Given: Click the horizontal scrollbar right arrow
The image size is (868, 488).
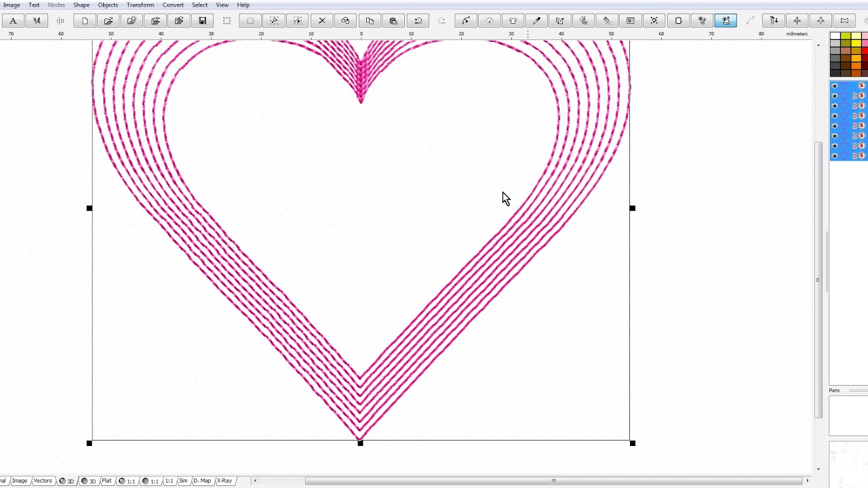Looking at the screenshot, I should (807, 481).
